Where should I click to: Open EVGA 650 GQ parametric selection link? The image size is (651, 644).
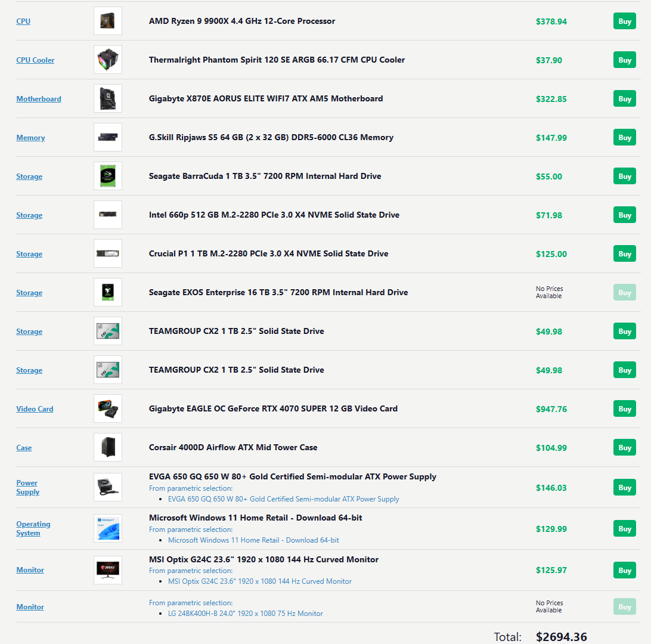point(284,499)
